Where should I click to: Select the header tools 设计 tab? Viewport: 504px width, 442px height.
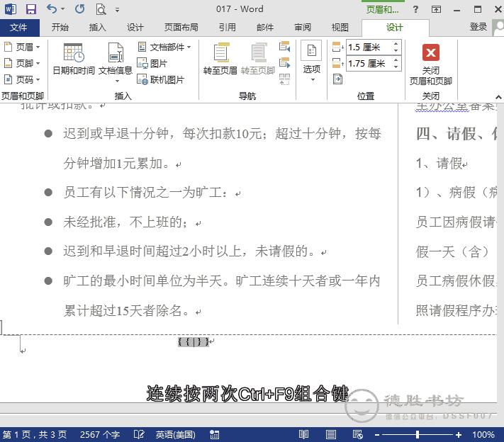point(395,28)
